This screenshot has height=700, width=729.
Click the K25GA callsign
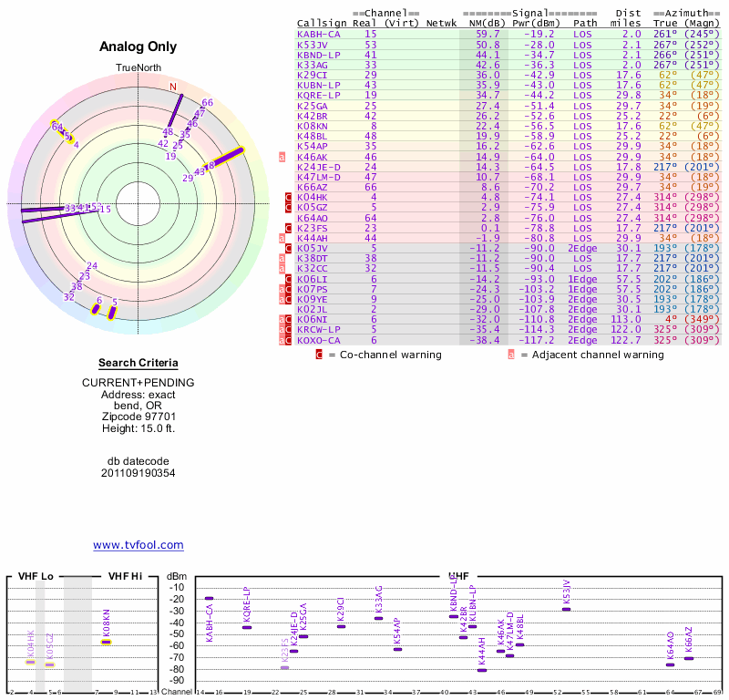pyautogui.click(x=313, y=106)
